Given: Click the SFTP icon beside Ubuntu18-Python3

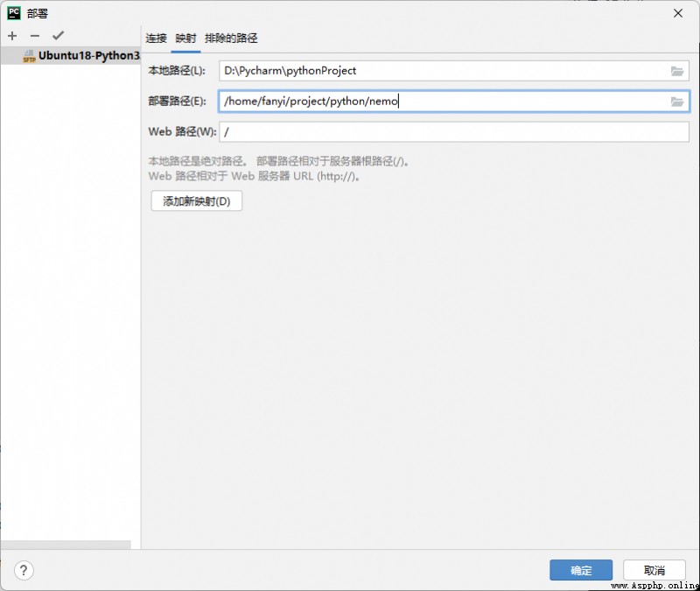Looking at the screenshot, I should (29, 56).
